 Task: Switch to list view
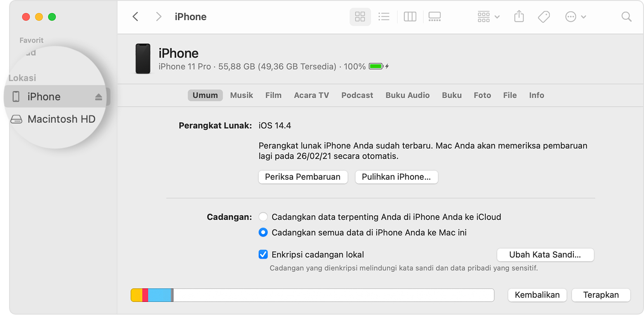coord(384,17)
